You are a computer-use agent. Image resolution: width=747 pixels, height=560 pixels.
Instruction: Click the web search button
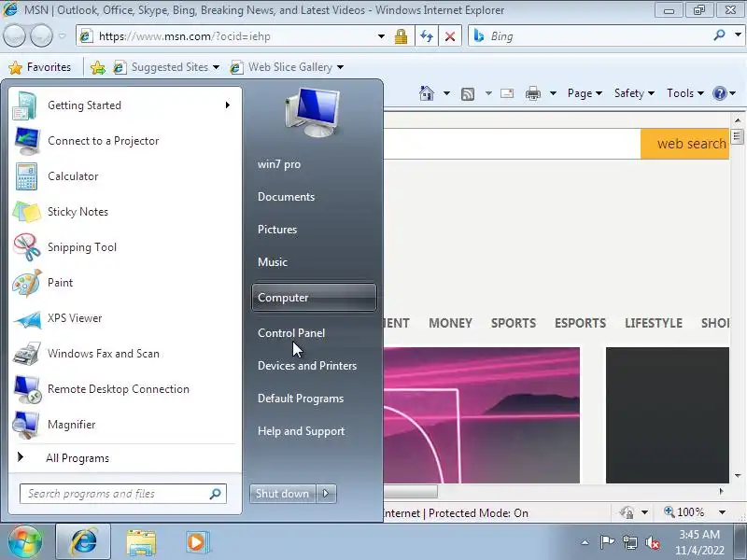click(685, 144)
